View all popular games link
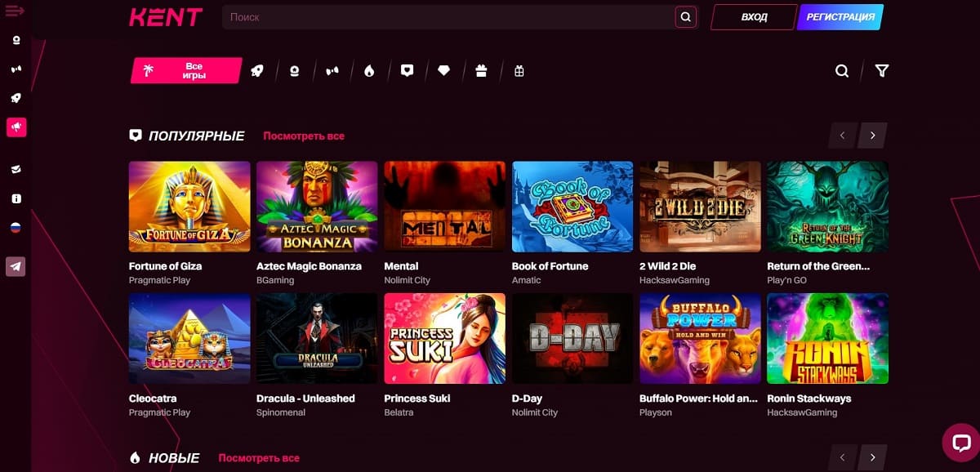 pos(304,136)
